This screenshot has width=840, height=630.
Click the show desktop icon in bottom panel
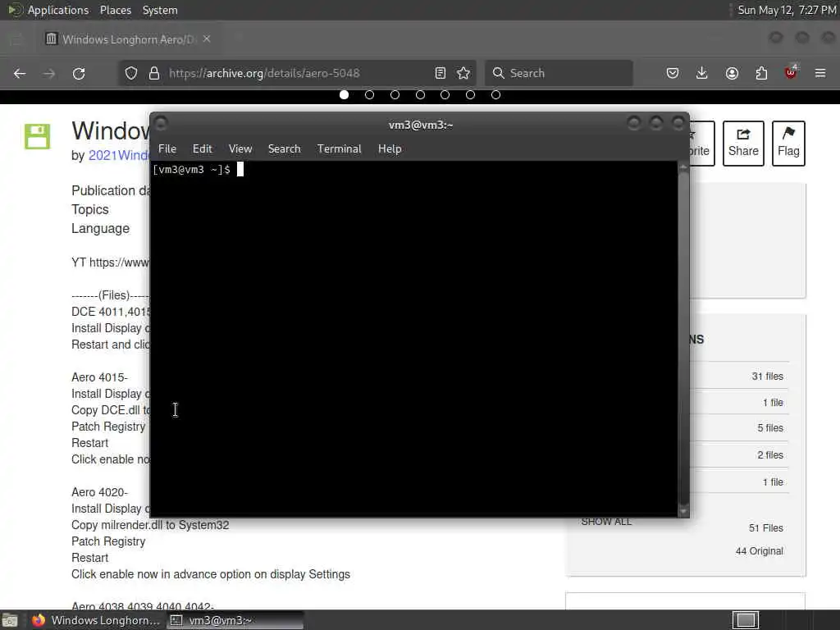[10, 620]
